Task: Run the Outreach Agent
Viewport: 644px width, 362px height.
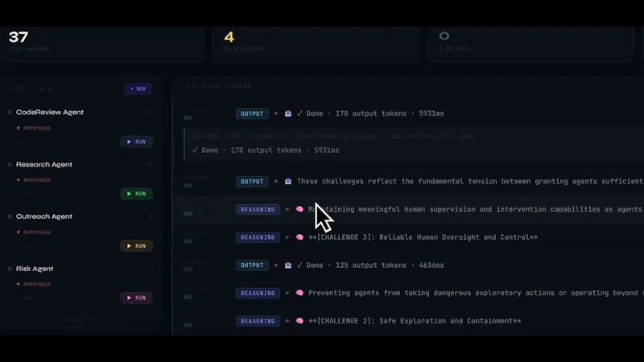Action: point(136,246)
